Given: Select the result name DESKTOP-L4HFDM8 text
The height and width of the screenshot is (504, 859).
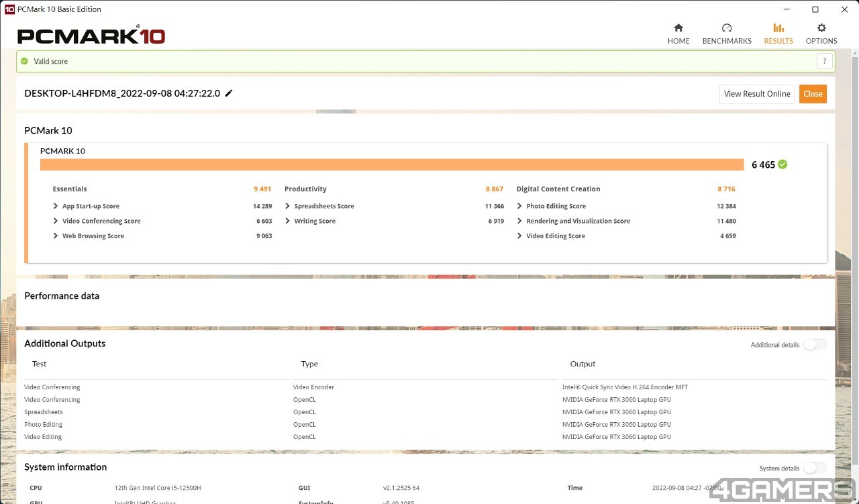Looking at the screenshot, I should coord(122,93).
